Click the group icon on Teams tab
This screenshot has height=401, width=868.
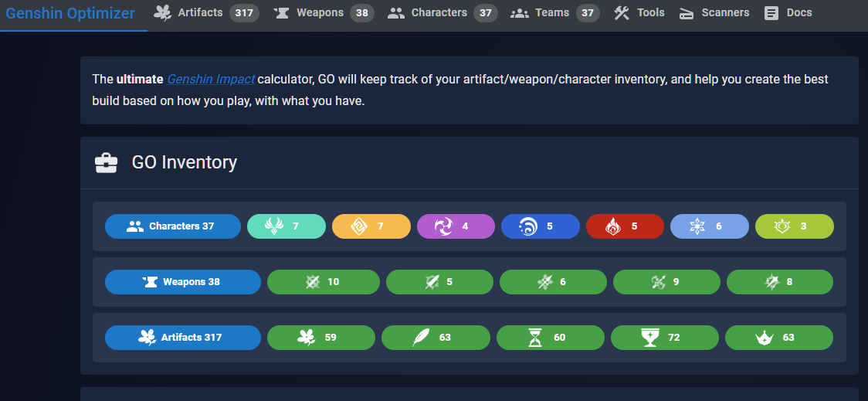519,12
